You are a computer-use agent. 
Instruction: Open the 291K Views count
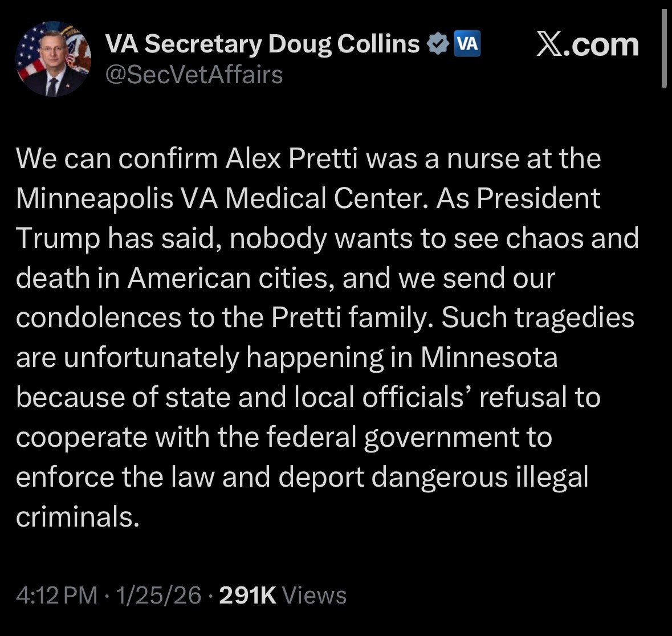283,596
